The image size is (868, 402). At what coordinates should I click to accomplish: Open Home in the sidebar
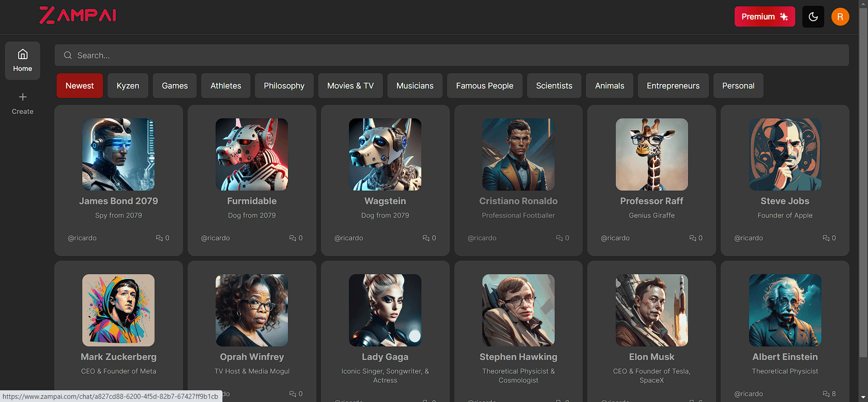pyautogui.click(x=23, y=61)
